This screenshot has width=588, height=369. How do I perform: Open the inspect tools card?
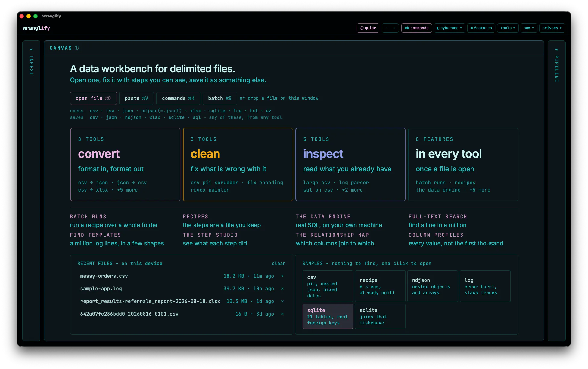tap(350, 164)
